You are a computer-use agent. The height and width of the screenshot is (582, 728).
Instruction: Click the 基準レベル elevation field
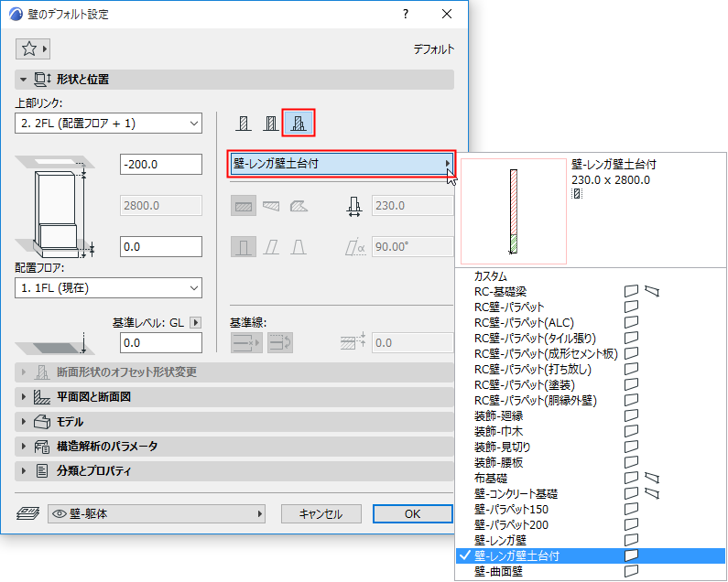[161, 343]
